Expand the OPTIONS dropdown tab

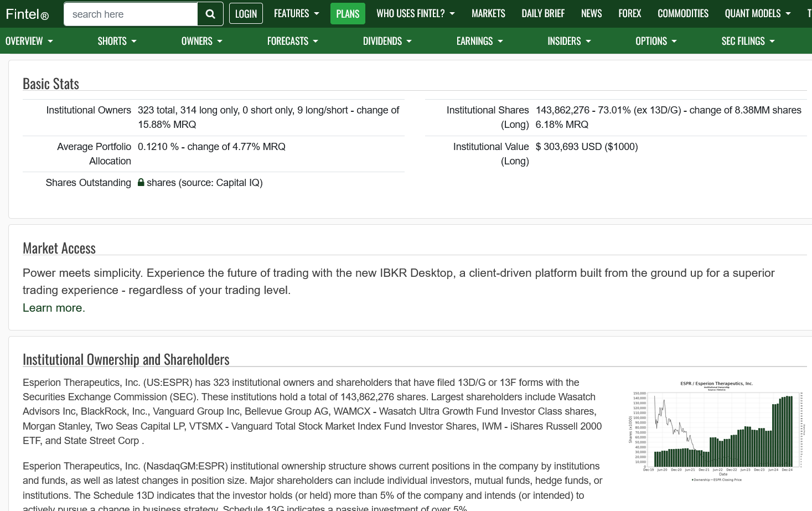tap(656, 41)
